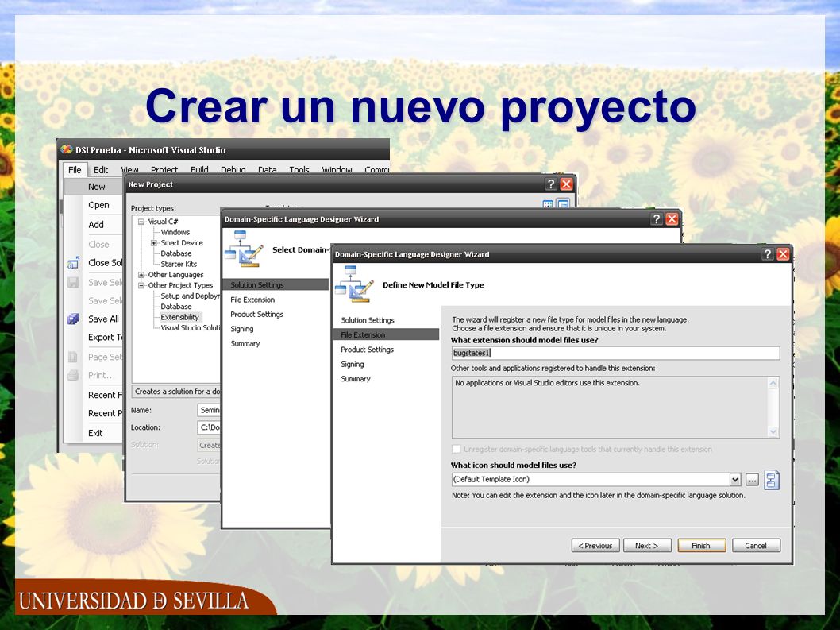The image size is (840, 630).
Task: Expand the Other Languages tree node
Action: 141,275
